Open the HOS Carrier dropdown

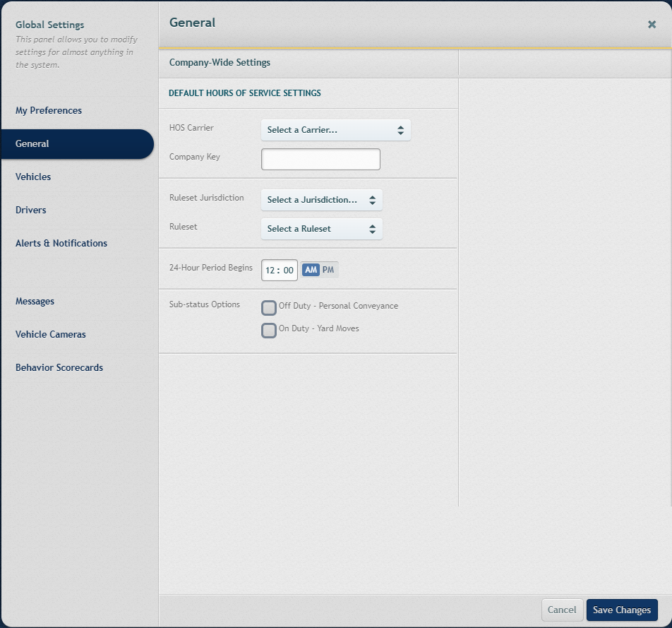coord(335,130)
